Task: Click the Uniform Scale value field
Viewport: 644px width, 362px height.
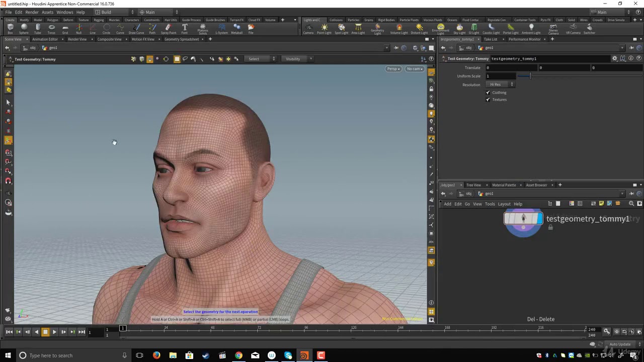Action: [x=501, y=76]
